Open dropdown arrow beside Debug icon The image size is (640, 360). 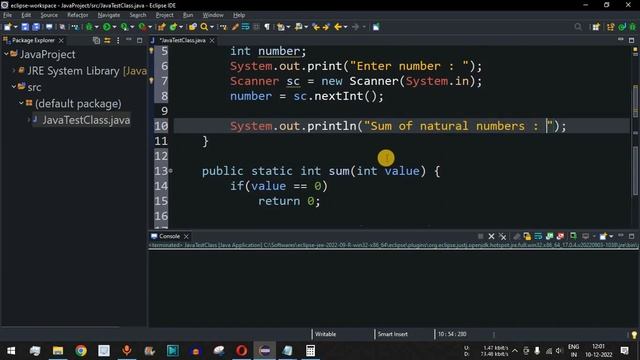tap(97, 27)
